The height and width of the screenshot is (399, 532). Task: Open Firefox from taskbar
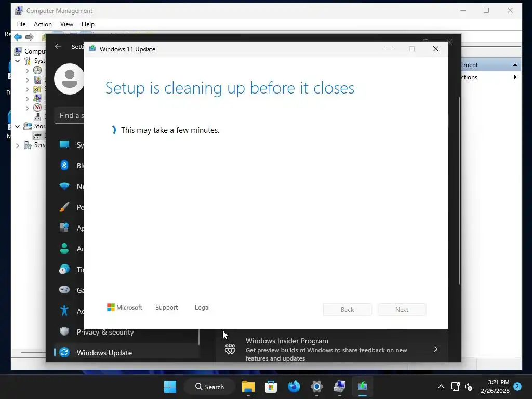pos(294,387)
